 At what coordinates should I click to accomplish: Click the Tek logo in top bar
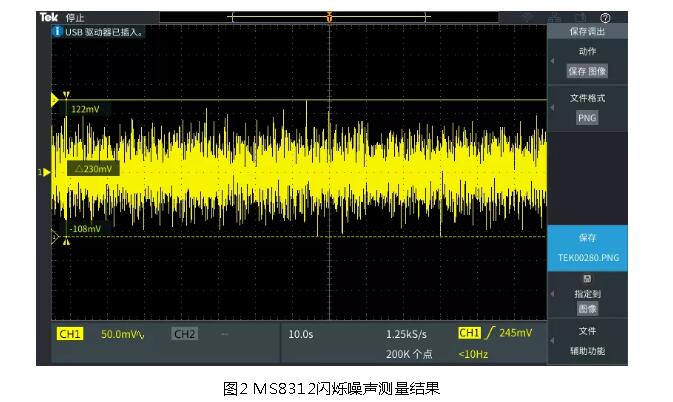(48, 18)
